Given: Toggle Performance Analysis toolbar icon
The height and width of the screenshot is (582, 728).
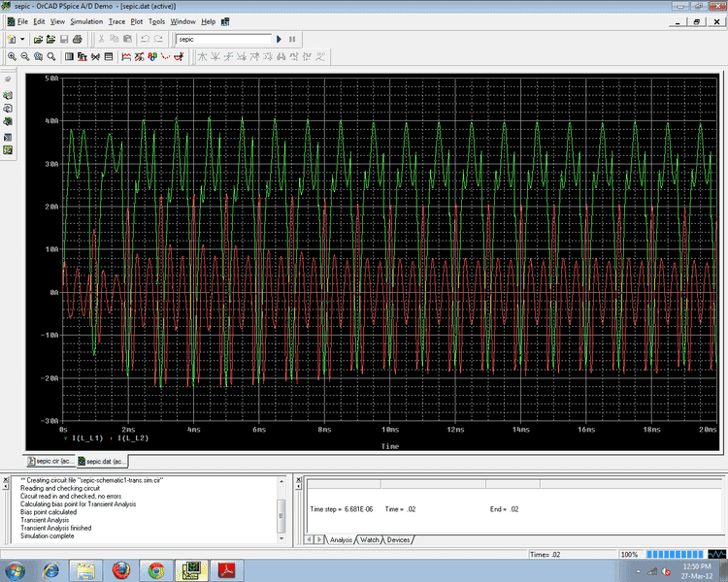Looking at the screenshot, I should click(95, 56).
